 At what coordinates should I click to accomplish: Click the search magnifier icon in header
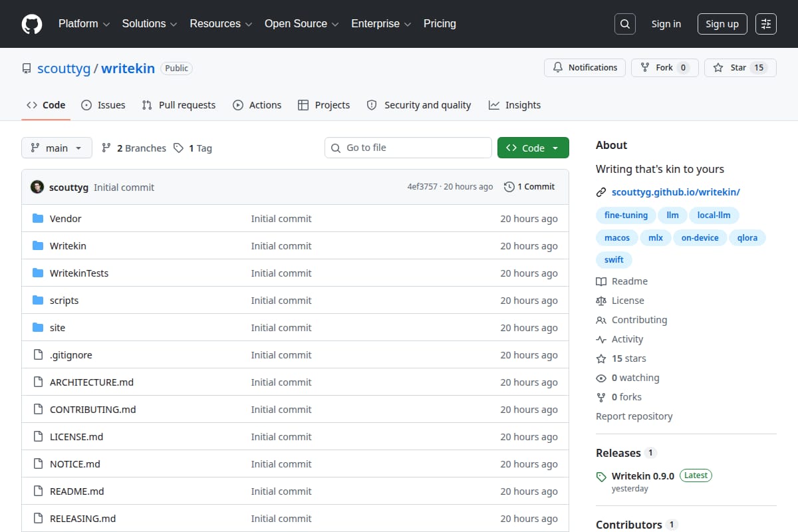coord(625,24)
